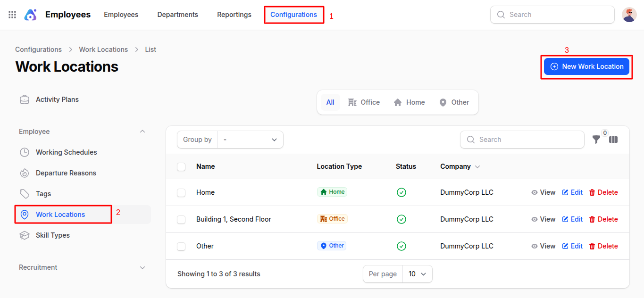The width and height of the screenshot is (644, 298).
Task: Click the user avatar in top bar
Action: 629,15
